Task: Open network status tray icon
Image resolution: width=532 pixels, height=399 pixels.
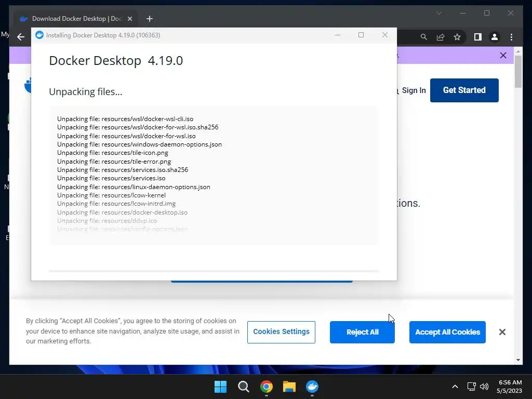Action: [x=471, y=387]
